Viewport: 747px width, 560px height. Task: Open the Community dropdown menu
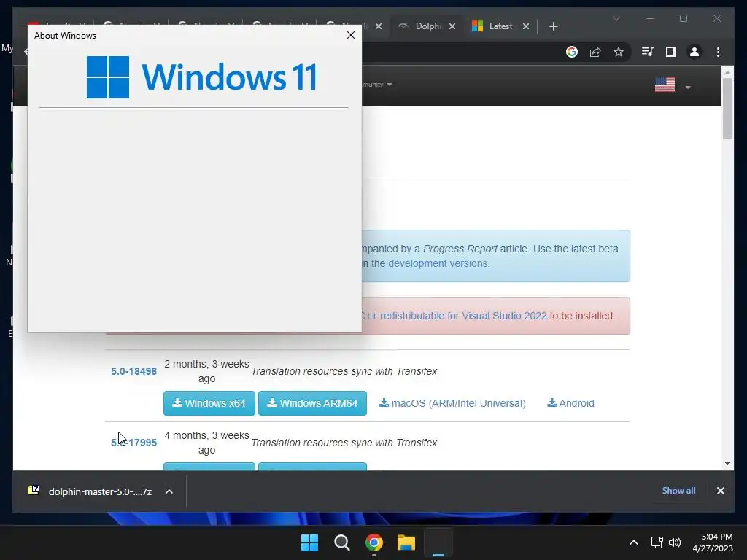(377, 85)
